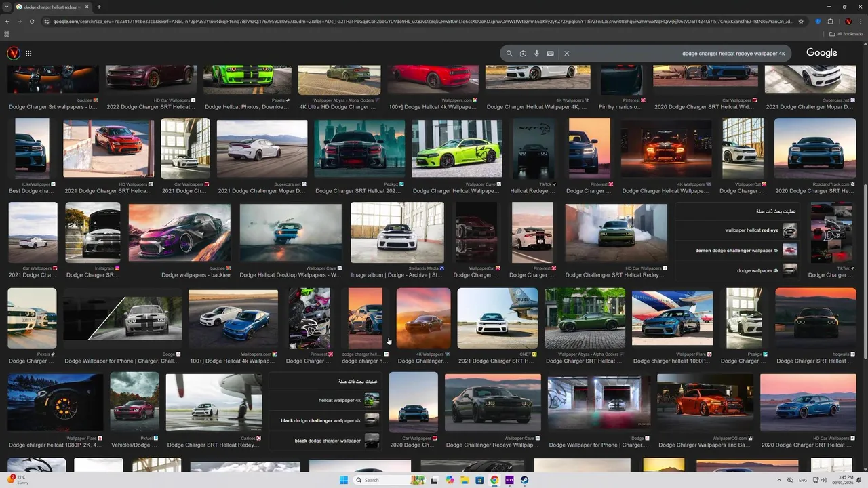Open purple car 'Dodge wallpapers - backiee' thumbnail

[x=179, y=232]
